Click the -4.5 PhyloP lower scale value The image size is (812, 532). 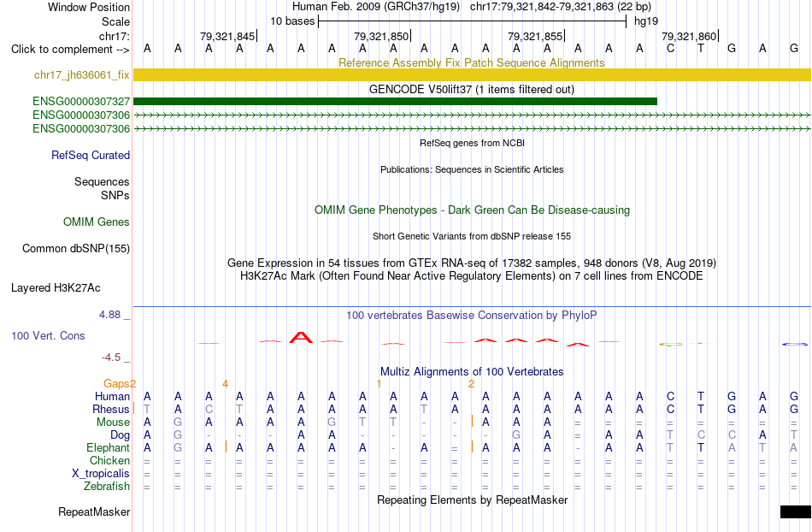(111, 357)
